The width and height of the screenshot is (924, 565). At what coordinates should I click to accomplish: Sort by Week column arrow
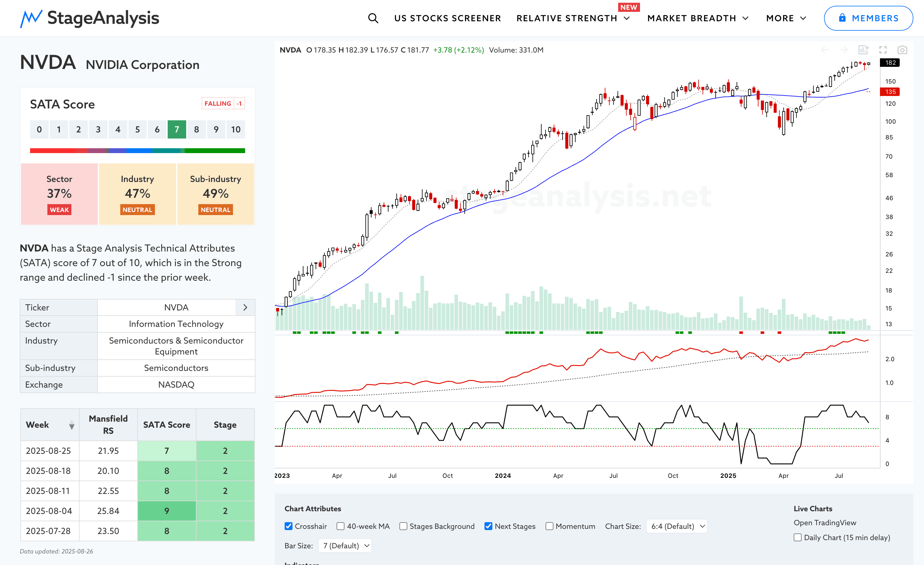pos(72,425)
